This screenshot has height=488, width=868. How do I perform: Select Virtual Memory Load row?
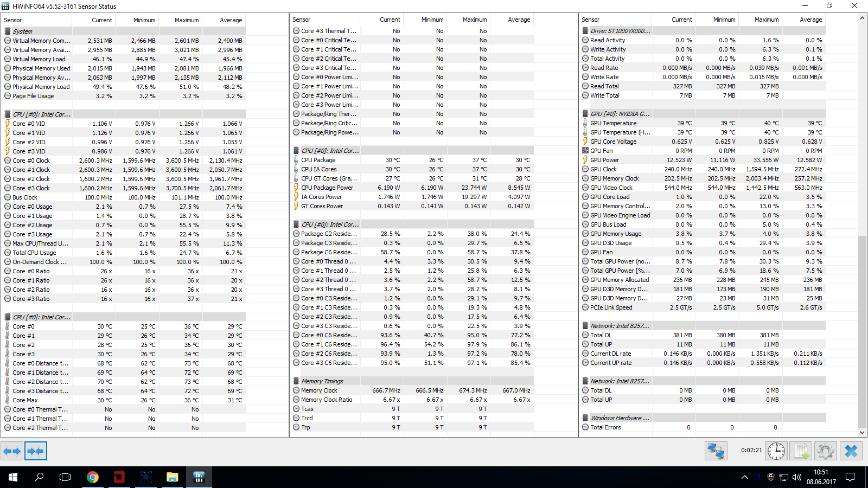123,59
